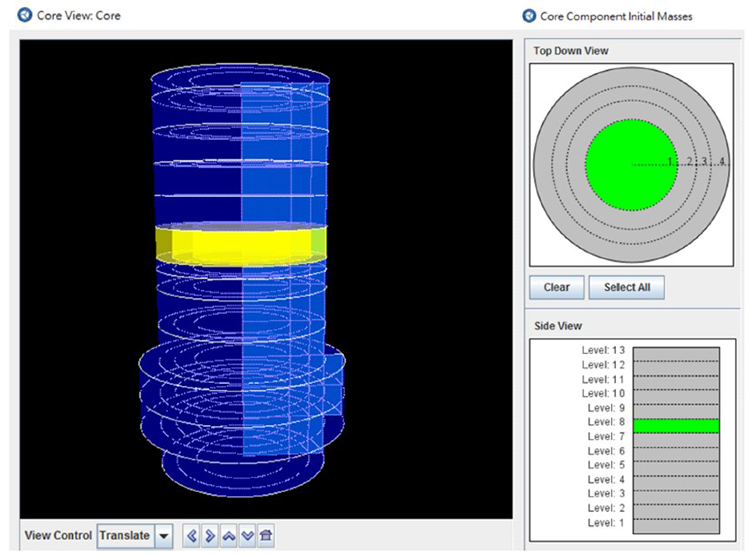
Task: Select the Level 13 bar in Side View
Action: pos(676,352)
